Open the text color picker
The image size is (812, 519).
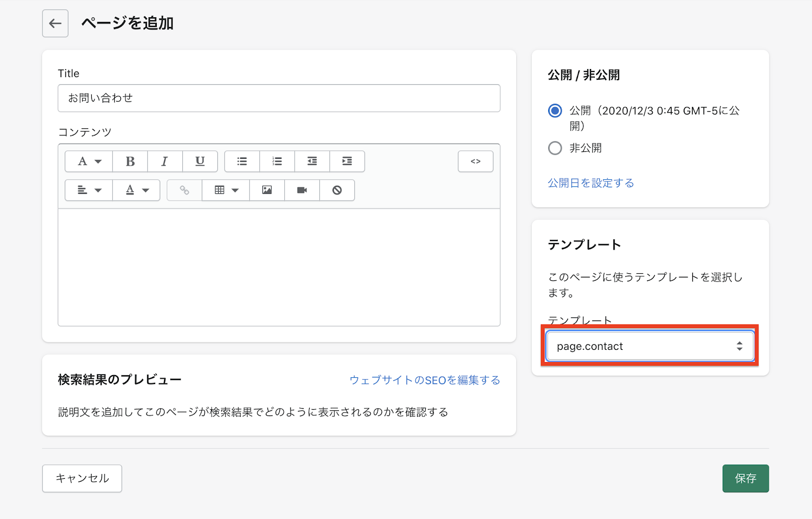(137, 190)
